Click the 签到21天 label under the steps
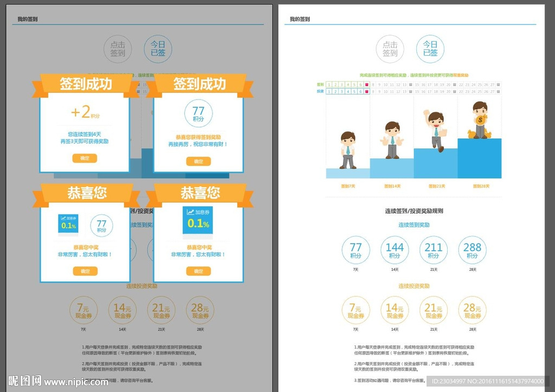Viewport: 555px width, 392px height. tap(436, 186)
